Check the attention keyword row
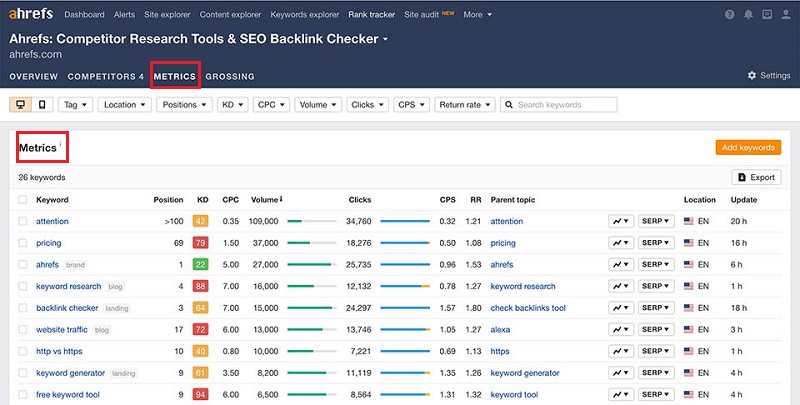 22,221
